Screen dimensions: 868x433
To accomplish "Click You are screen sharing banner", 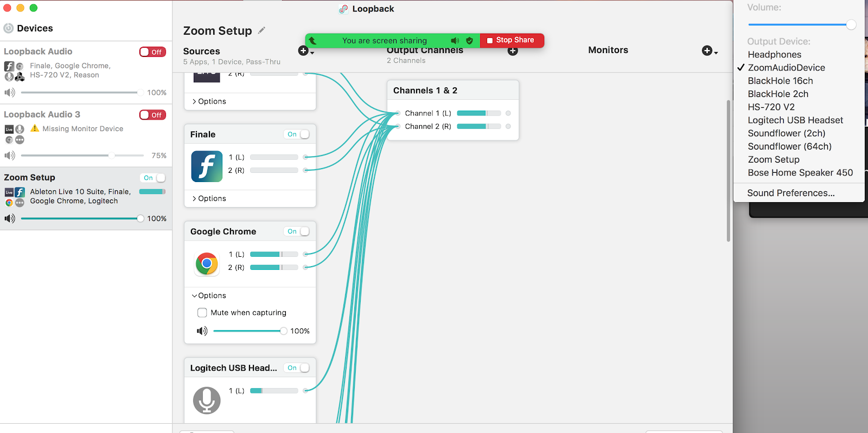I will [384, 41].
